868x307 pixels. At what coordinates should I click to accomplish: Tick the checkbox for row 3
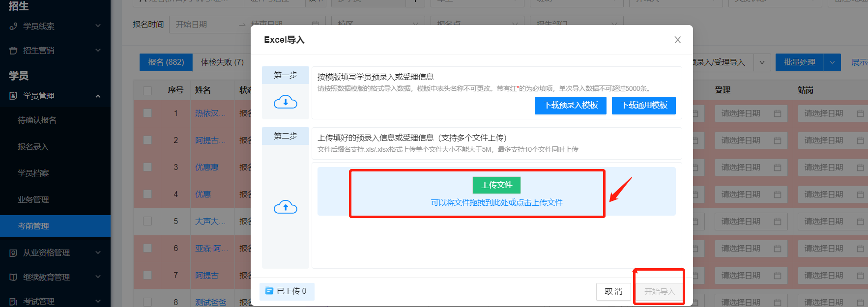147,167
